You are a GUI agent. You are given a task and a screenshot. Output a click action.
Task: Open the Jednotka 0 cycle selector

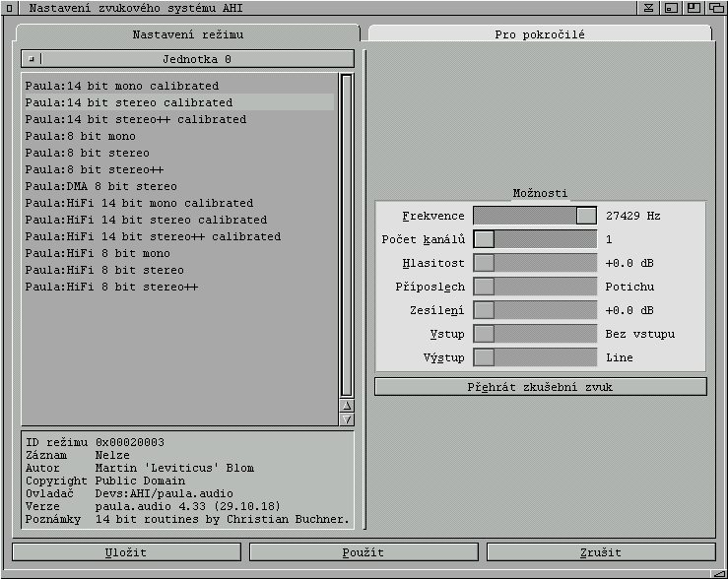tap(187, 59)
